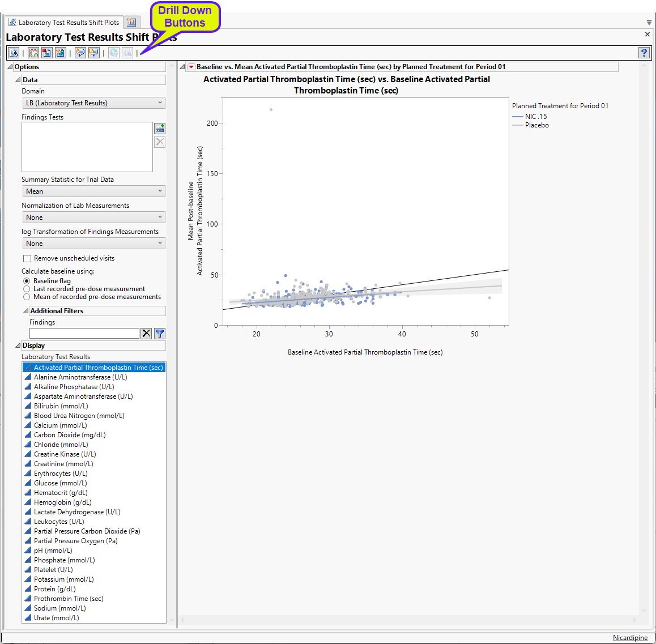The width and height of the screenshot is (656, 644).
Task: Open help with the question mark icon
Action: 644,53
